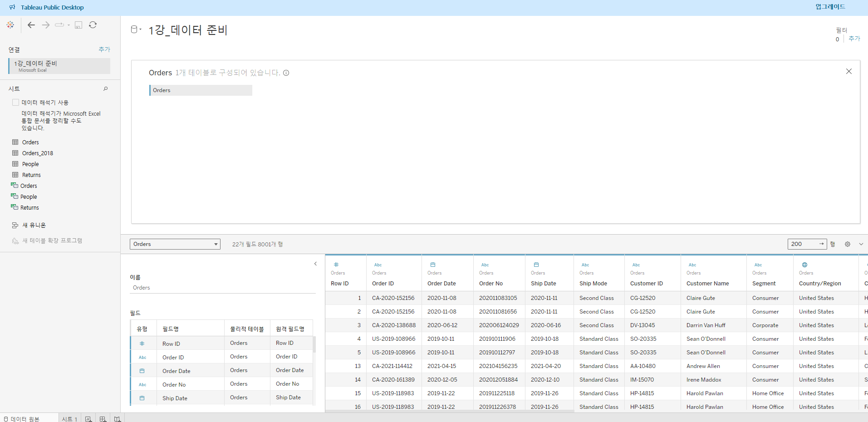Click the 유형 column header in fields list
Screen dimensions: 868x422
tap(142, 329)
